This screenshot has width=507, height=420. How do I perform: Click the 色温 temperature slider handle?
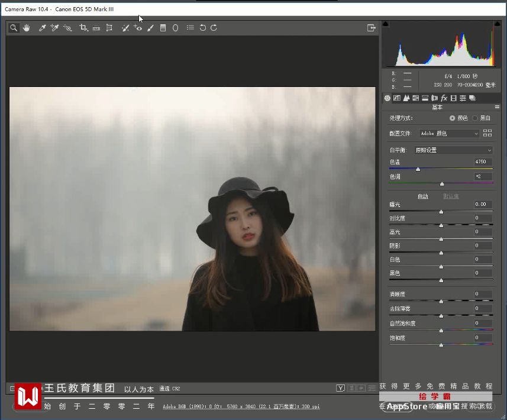pyautogui.click(x=418, y=169)
